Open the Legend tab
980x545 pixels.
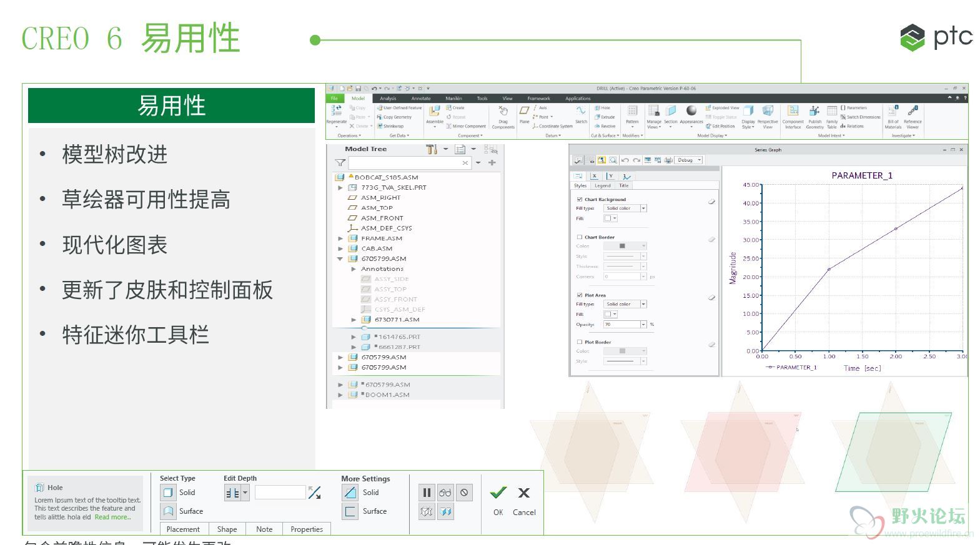tap(603, 185)
